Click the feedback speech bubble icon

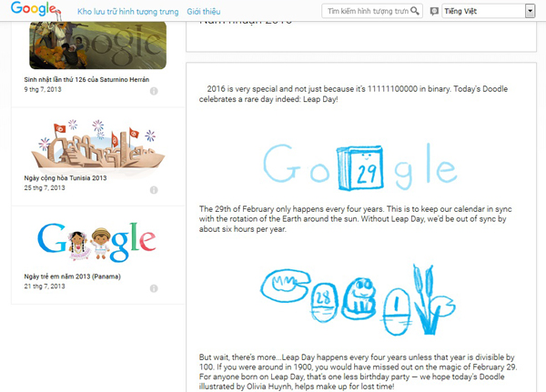[x=434, y=11]
